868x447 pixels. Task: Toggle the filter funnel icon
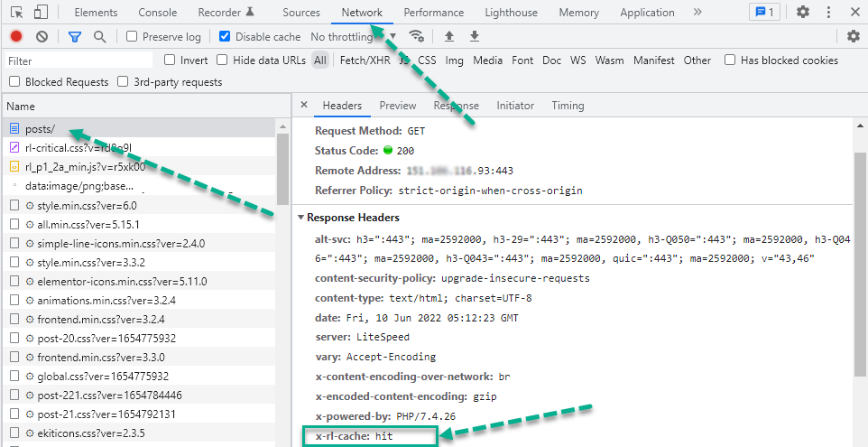[x=75, y=36]
